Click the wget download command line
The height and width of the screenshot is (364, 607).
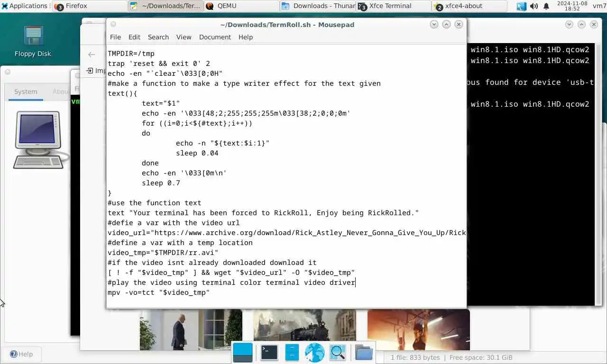point(231,273)
